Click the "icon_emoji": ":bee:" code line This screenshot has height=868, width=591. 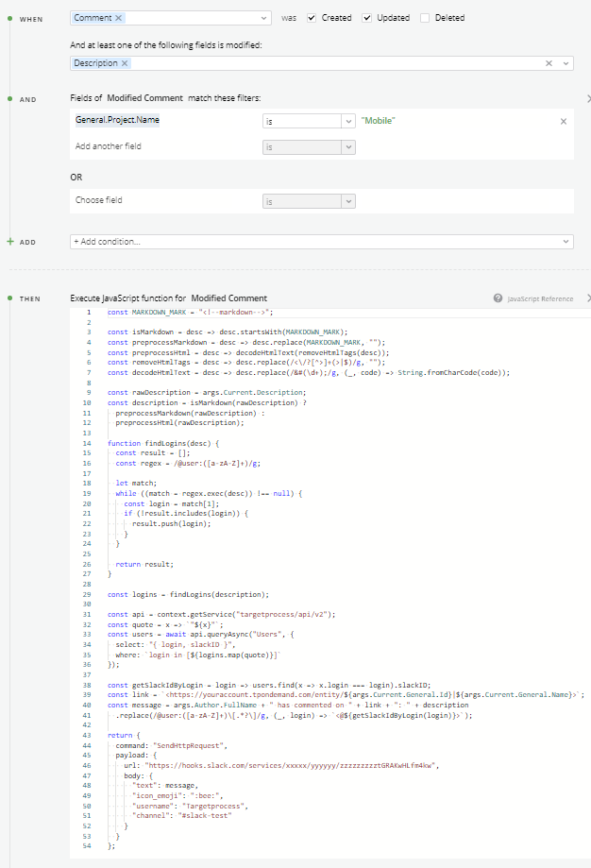click(x=177, y=795)
